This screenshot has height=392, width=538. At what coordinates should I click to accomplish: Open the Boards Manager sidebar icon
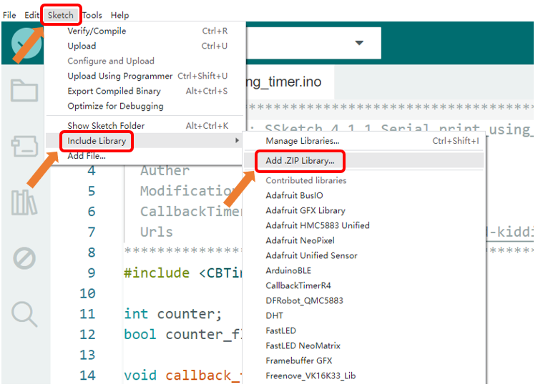[x=24, y=146]
